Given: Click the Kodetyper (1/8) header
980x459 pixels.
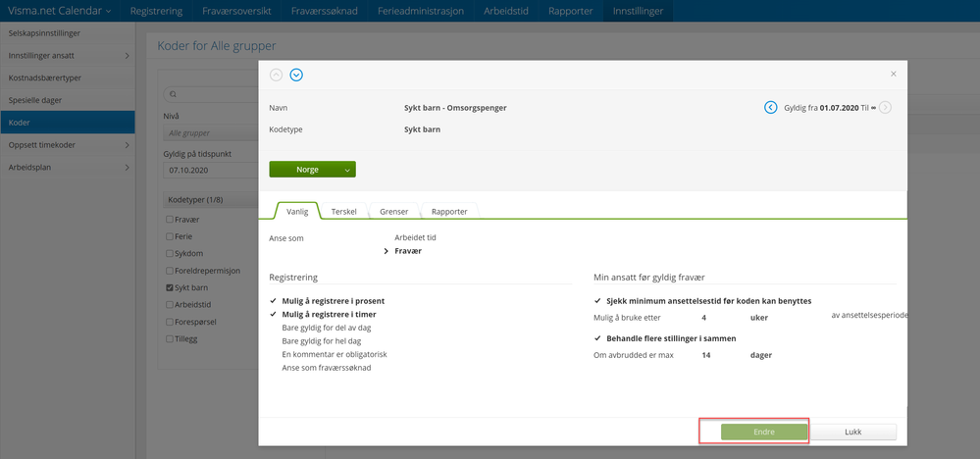Looking at the screenshot, I should tap(211, 200).
